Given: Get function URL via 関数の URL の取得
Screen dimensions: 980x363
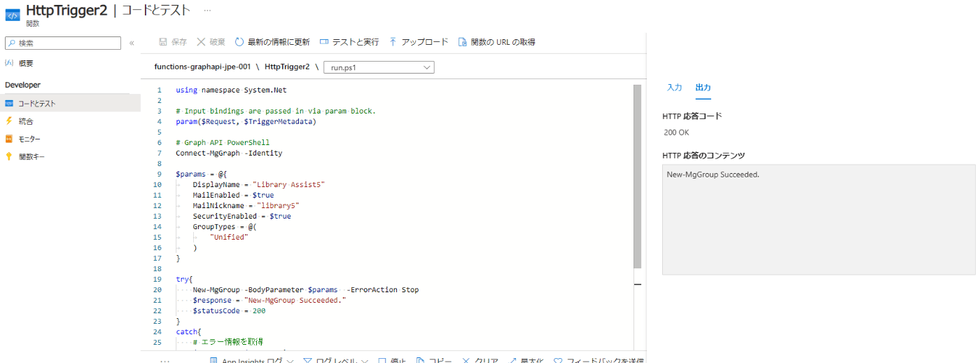Looking at the screenshot, I should coord(497,42).
